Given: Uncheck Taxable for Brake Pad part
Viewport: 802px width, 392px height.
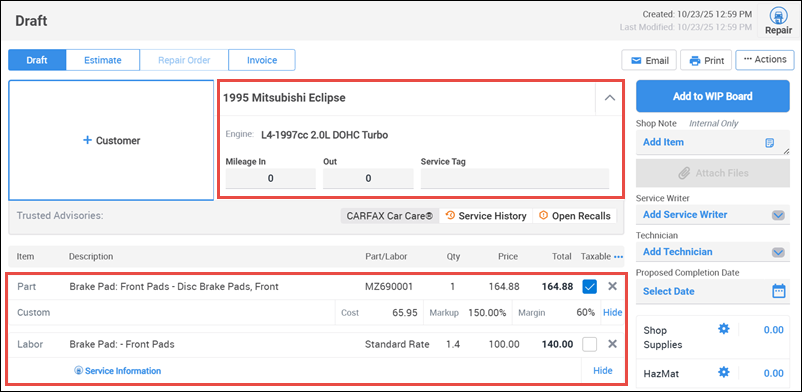Looking at the screenshot, I should click(x=590, y=287).
